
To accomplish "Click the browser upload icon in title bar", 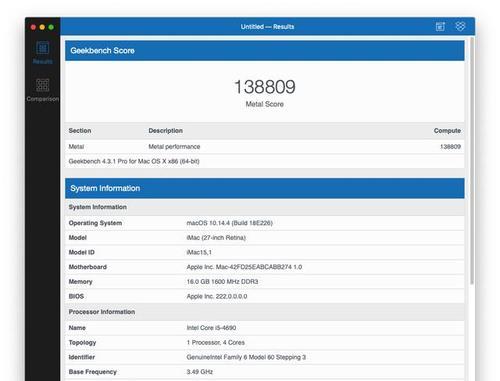I will [440, 27].
